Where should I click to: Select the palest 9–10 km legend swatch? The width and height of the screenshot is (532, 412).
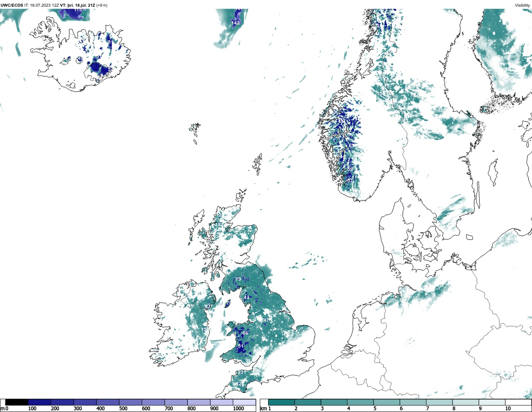click(492, 402)
